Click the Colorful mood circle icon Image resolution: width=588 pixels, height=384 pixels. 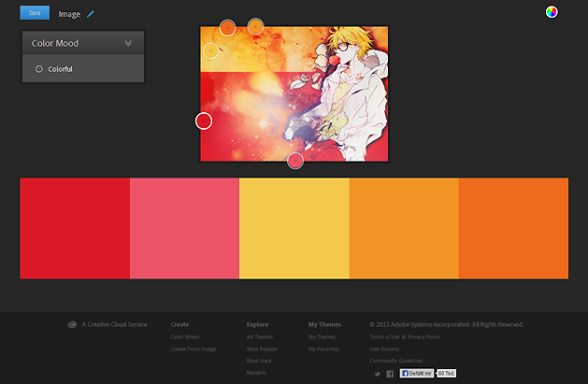tap(39, 69)
